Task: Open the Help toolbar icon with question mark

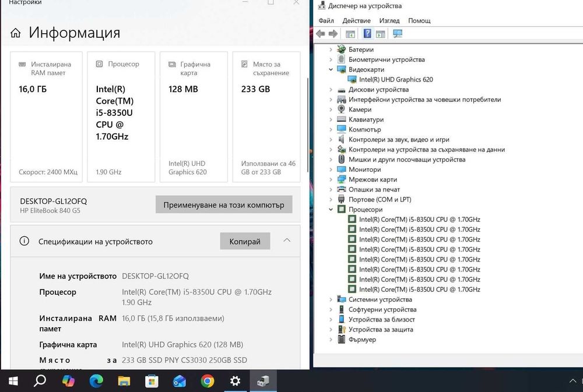Action: coord(367,33)
